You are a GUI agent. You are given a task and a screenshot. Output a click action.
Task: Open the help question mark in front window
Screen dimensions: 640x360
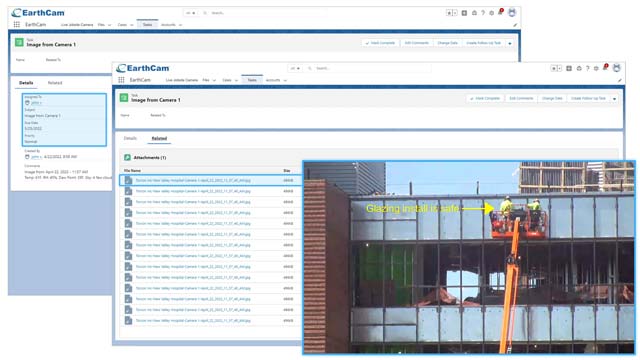point(588,69)
